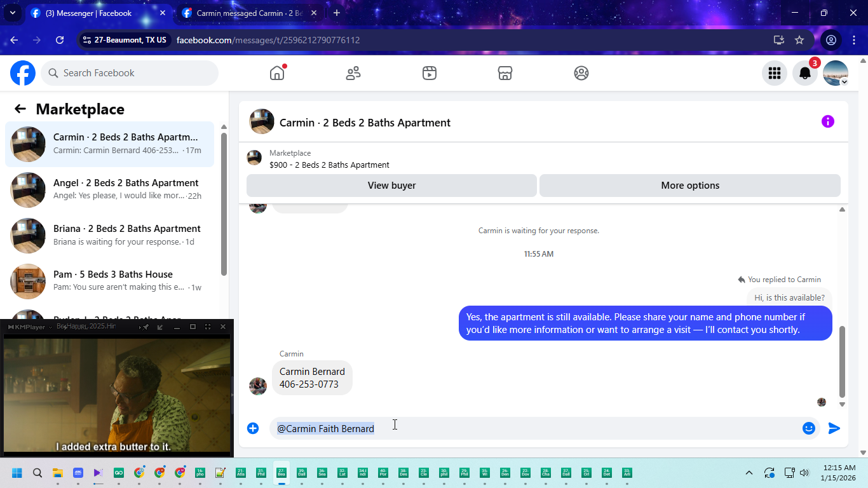This screenshot has width=868, height=488.
Task: Show hidden system tray icons
Action: [749, 473]
